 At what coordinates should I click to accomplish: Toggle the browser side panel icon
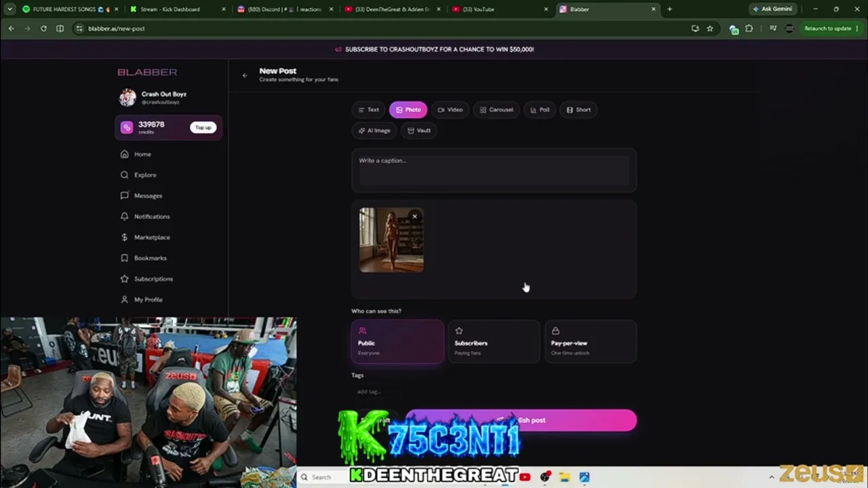pos(60,28)
